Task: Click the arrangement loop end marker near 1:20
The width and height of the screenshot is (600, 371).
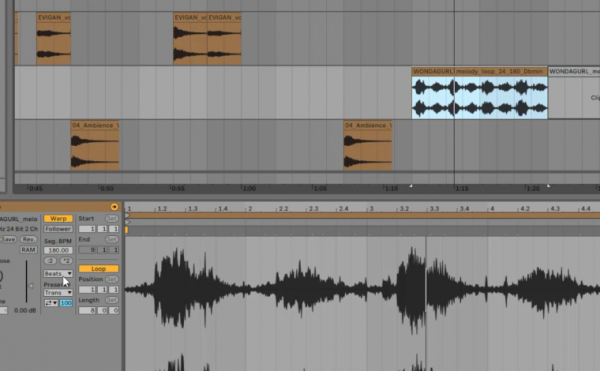Action: (x=548, y=186)
